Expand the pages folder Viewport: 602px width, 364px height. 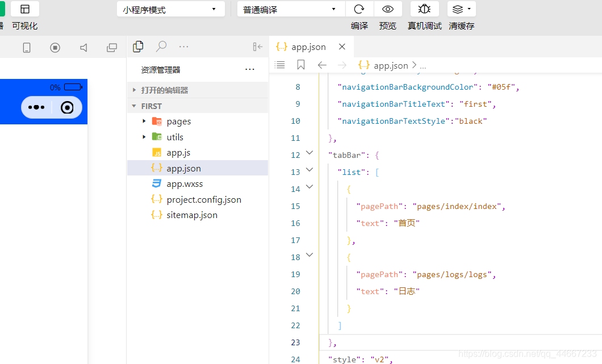(x=198, y=122)
